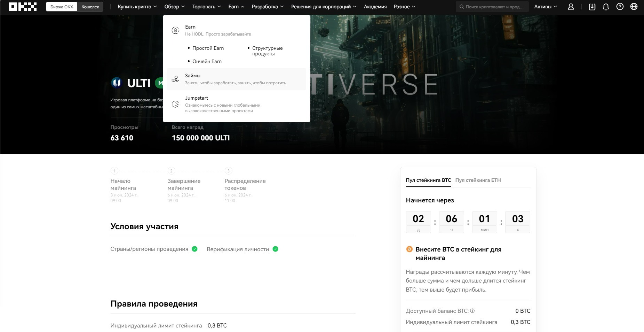Image resolution: width=644 pixels, height=332 pixels.
Task: Expand the Разработка dropdown
Action: (x=268, y=7)
